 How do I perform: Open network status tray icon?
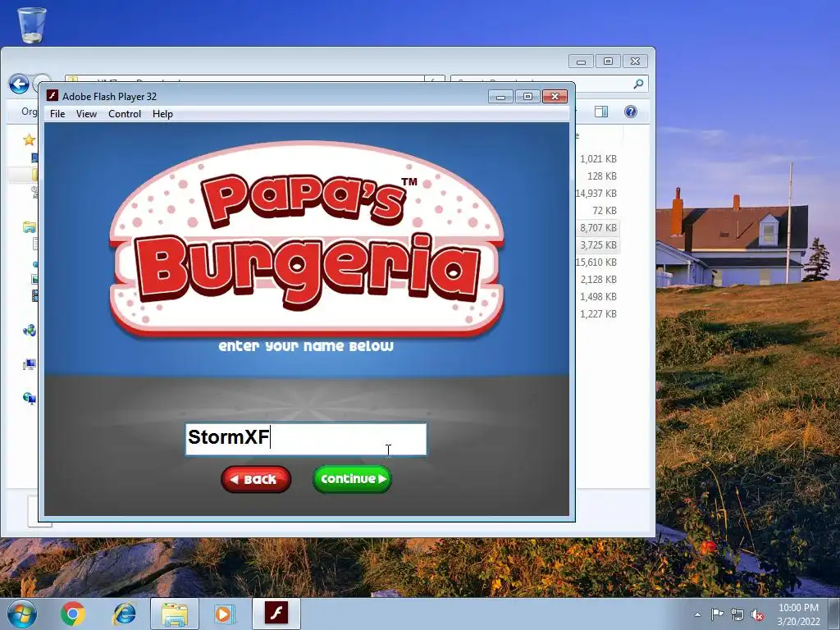pos(737,614)
